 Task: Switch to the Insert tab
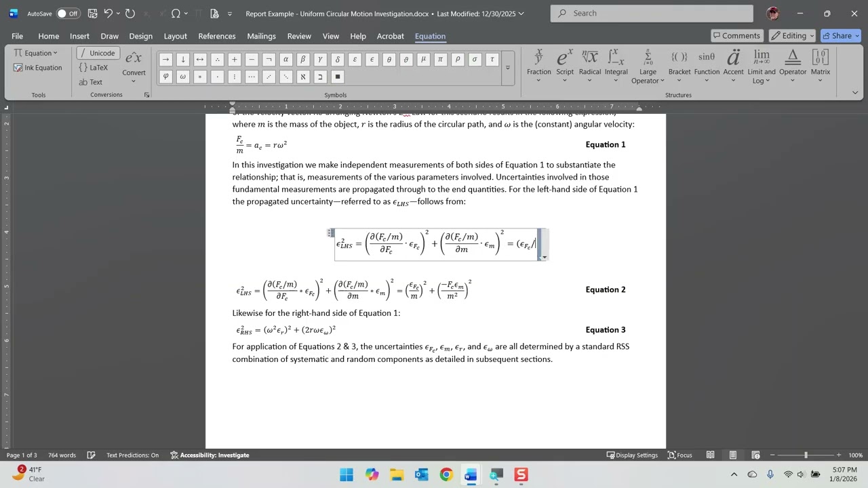[x=79, y=36]
